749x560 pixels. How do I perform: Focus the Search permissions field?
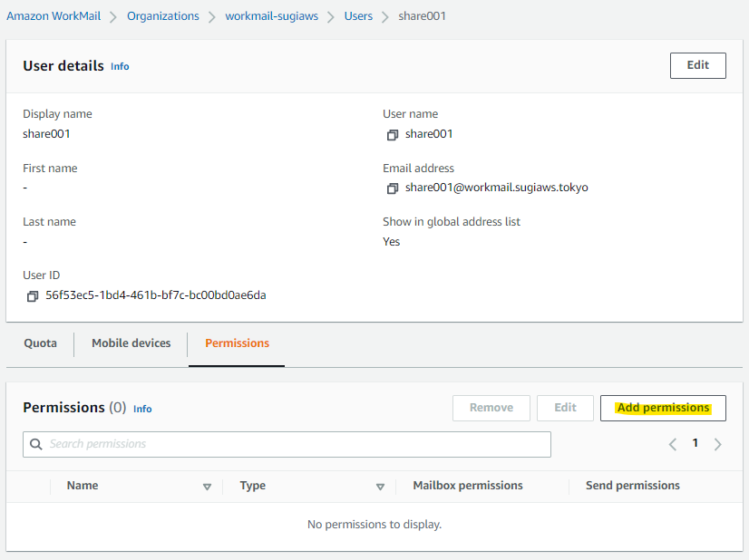[x=287, y=445]
